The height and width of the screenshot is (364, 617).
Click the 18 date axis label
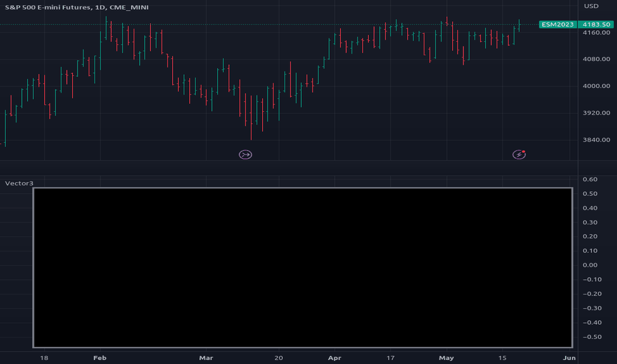[44, 357]
